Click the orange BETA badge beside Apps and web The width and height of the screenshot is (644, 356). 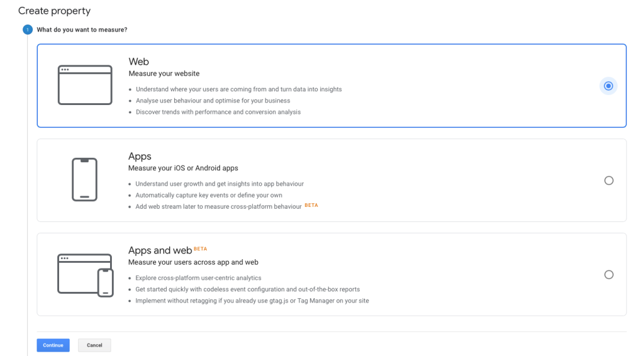click(x=200, y=248)
